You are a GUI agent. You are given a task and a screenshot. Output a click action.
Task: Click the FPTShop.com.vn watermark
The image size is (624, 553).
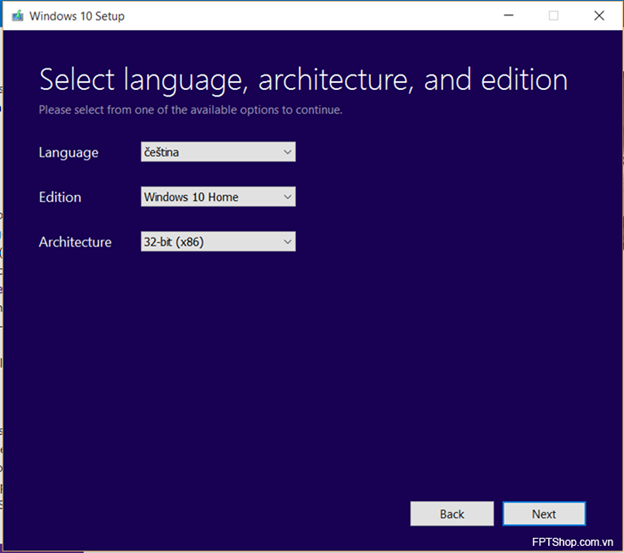[572, 542]
